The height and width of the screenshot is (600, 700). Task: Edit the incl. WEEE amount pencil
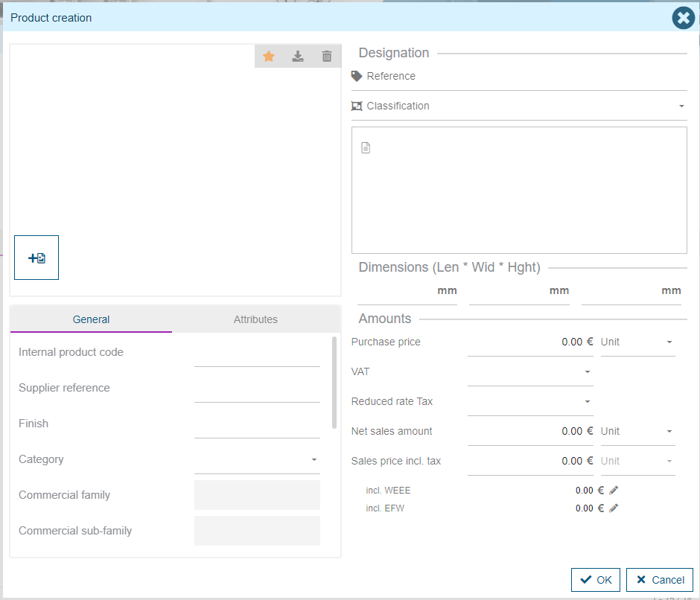click(x=614, y=491)
